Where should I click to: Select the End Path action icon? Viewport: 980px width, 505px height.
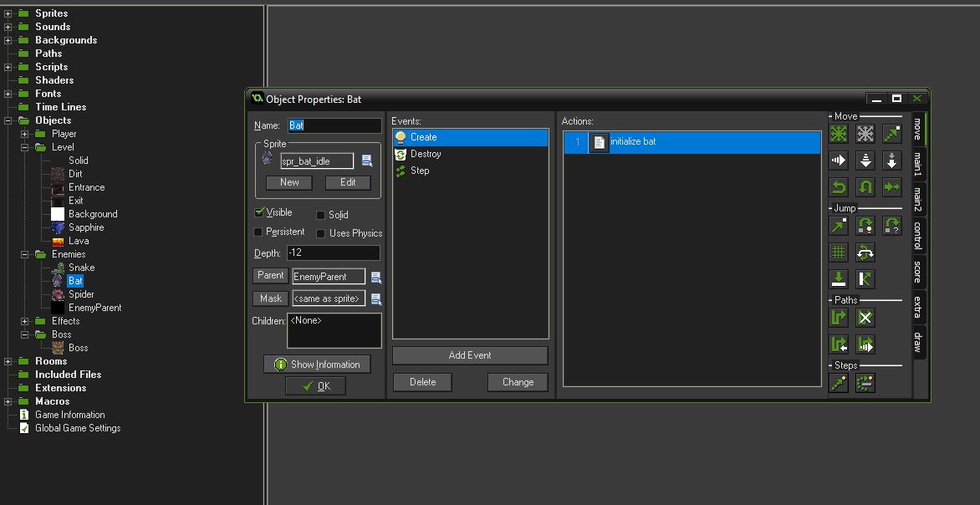(x=865, y=317)
